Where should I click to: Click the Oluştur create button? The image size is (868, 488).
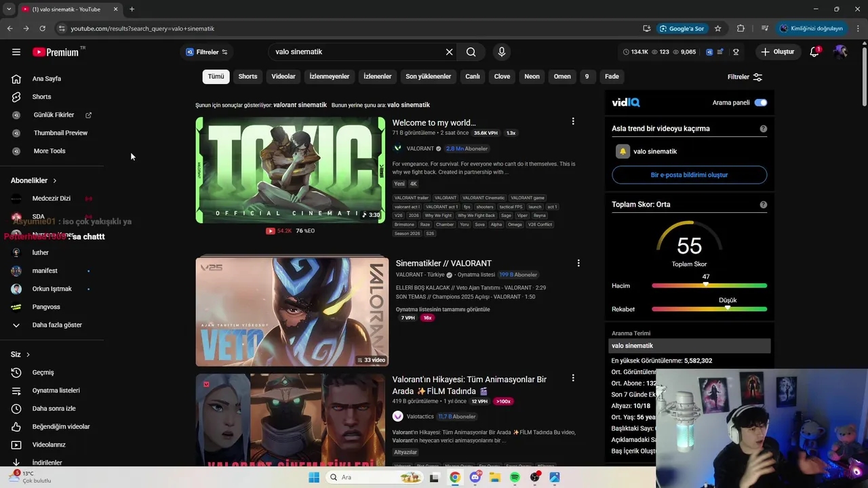[x=777, y=52]
